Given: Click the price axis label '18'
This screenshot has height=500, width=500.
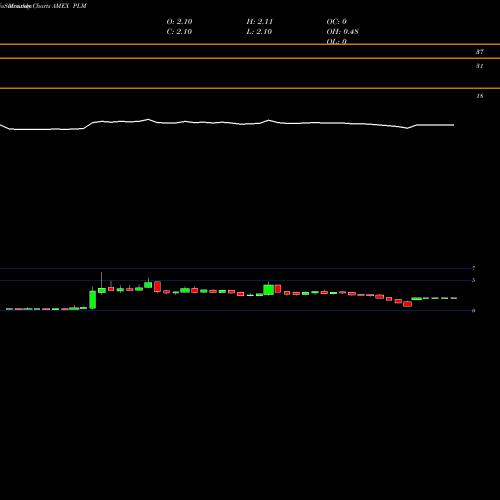Looking at the screenshot, I should click(480, 96).
